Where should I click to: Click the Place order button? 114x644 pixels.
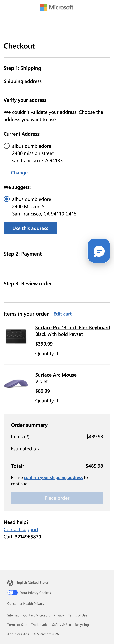[x=57, y=498]
